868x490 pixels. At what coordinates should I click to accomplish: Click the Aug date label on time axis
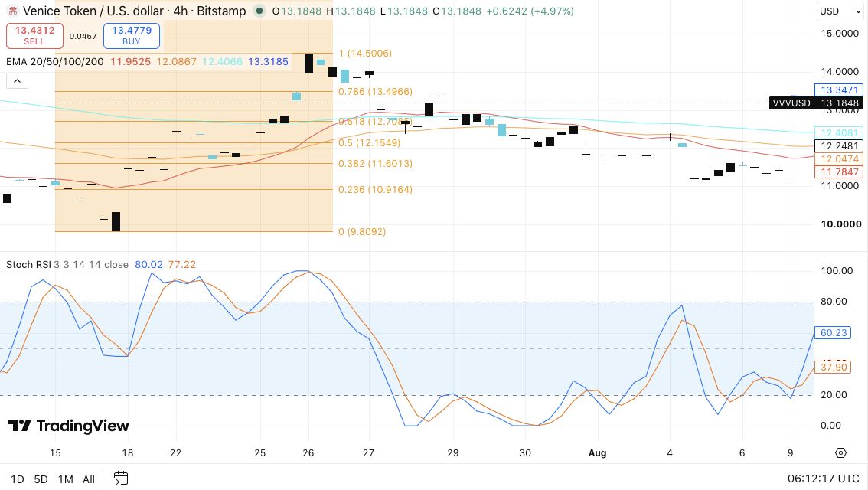[597, 453]
